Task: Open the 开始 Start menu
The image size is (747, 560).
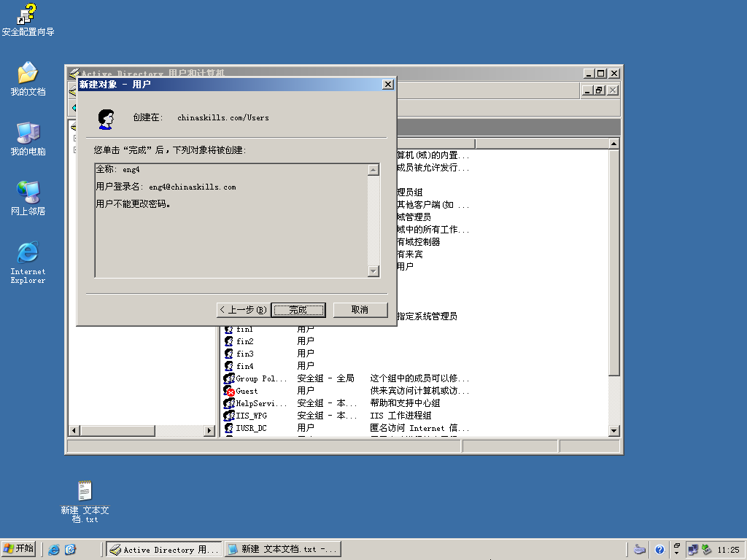Action: tap(18, 549)
